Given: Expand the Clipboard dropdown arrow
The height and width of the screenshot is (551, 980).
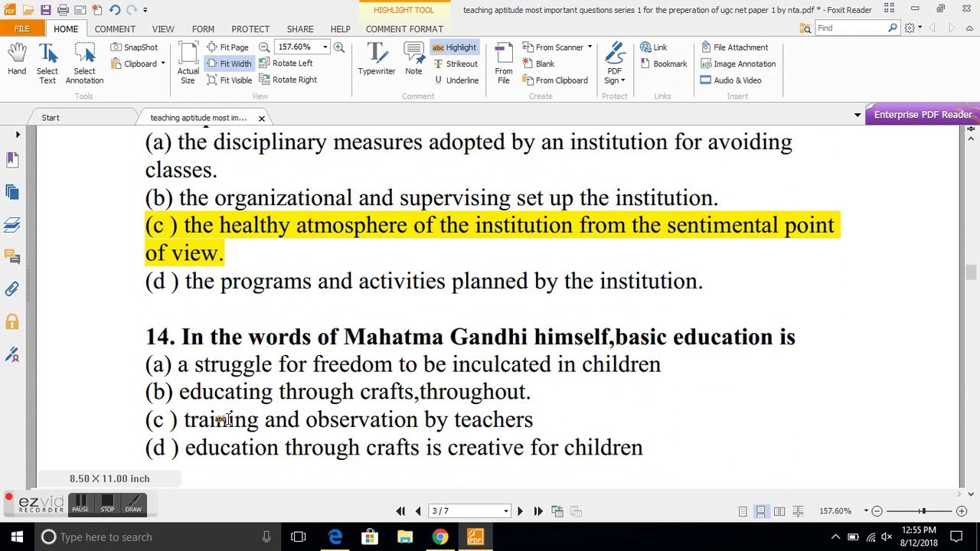Looking at the screenshot, I should pyautogui.click(x=162, y=64).
